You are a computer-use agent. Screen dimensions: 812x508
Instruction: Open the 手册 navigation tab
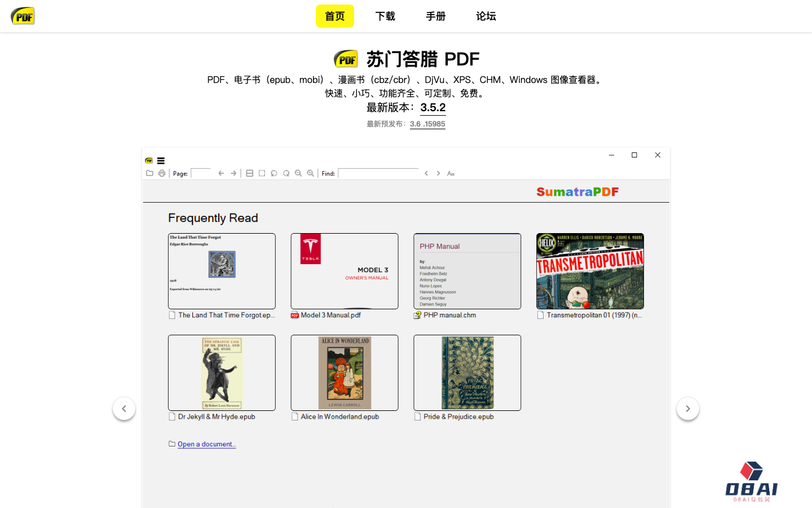[x=435, y=16]
